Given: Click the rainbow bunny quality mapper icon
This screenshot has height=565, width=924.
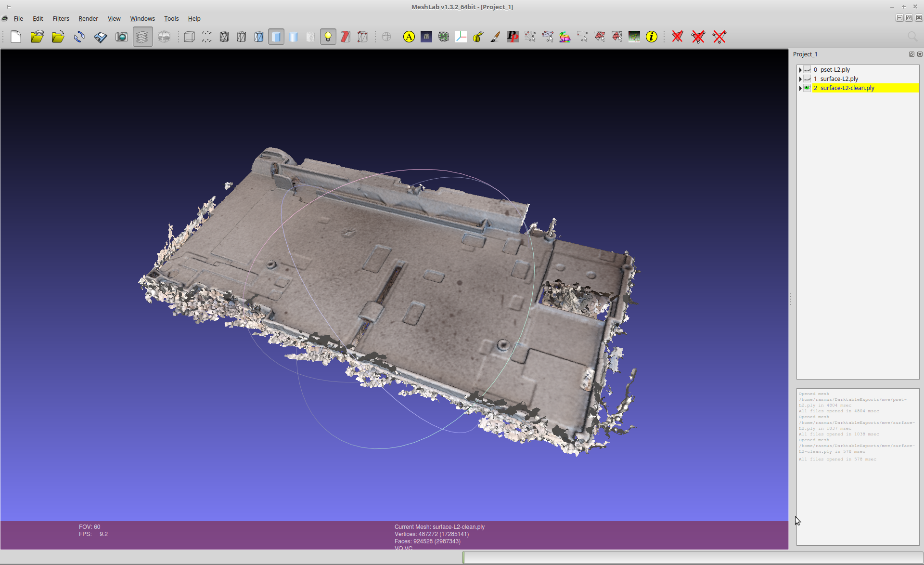Looking at the screenshot, I should (565, 37).
